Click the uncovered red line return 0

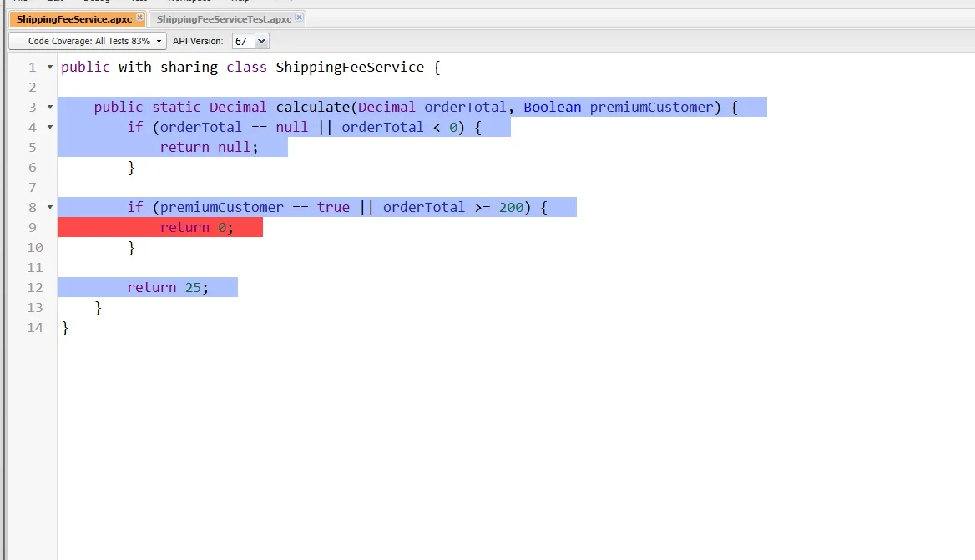point(196,228)
